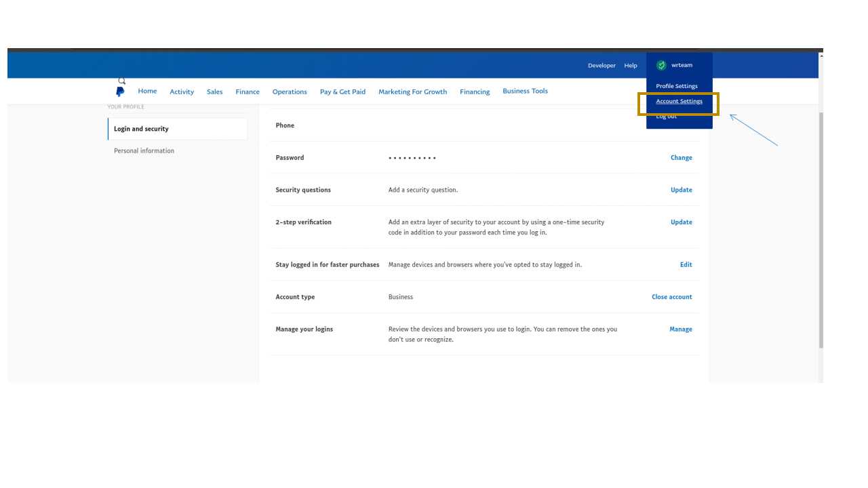This screenshot has height=488, width=868.
Task: Select Login and security sidebar item
Action: click(178, 129)
